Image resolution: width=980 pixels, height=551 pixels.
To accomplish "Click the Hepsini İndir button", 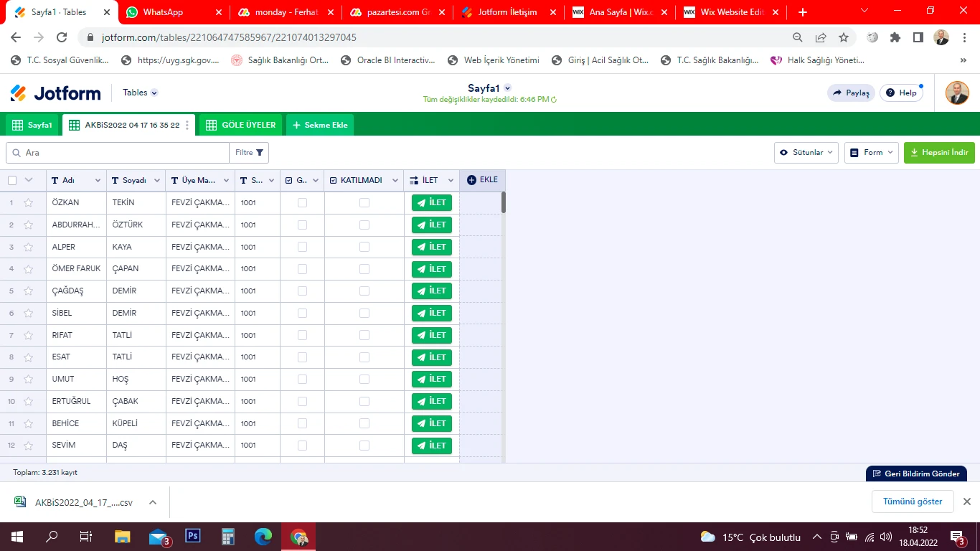I will tap(939, 152).
